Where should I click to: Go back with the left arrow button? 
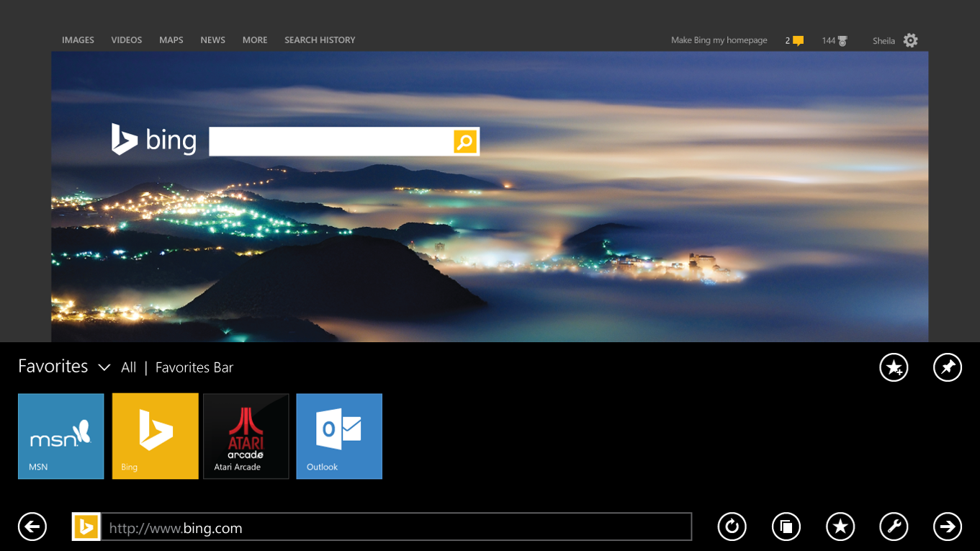pos(32,527)
